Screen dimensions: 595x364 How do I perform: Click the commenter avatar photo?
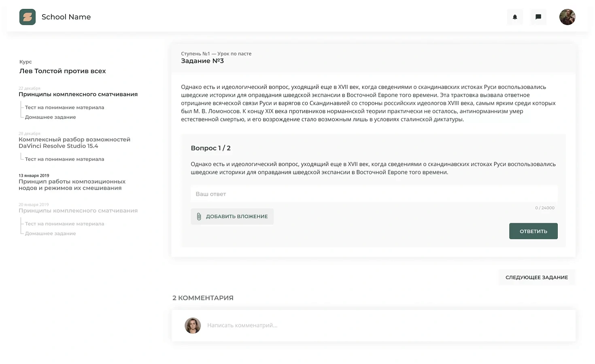tap(193, 325)
